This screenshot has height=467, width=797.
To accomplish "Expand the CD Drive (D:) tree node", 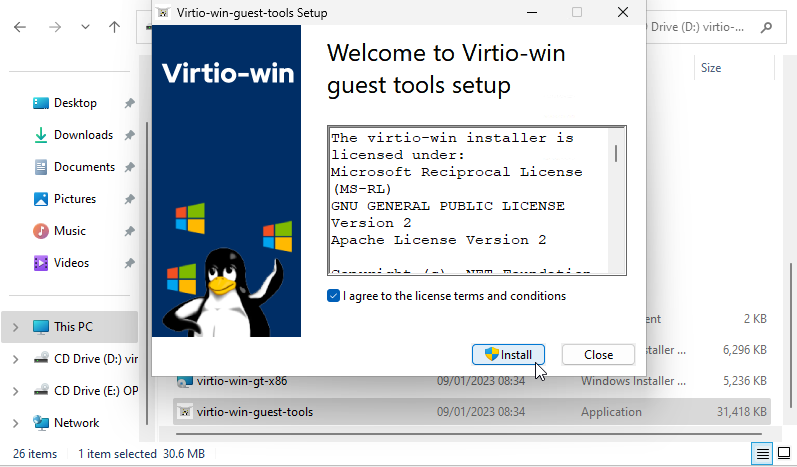I will pos(15,359).
